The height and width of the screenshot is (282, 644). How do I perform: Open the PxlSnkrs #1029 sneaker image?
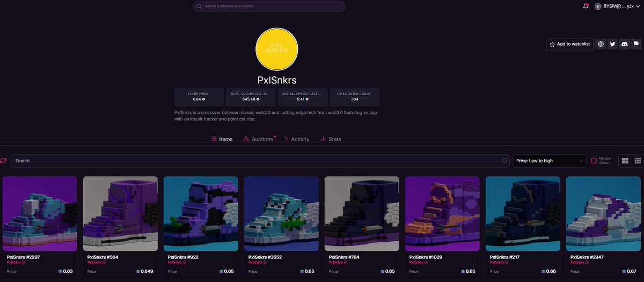pos(442,213)
